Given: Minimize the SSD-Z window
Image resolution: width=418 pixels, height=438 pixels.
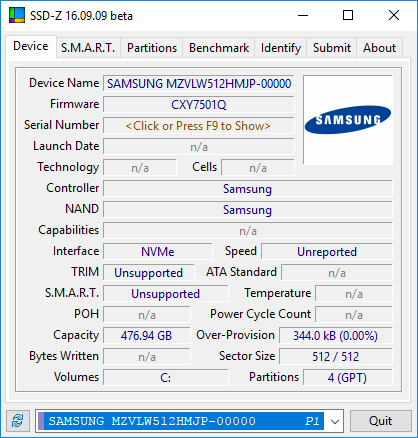Looking at the screenshot, I should pyautogui.click(x=303, y=15).
